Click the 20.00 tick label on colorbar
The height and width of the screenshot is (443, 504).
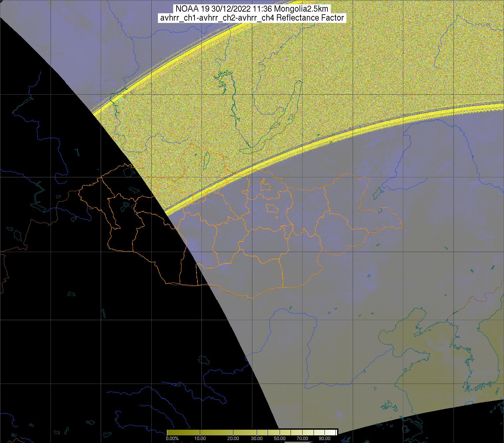pyautogui.click(x=233, y=439)
